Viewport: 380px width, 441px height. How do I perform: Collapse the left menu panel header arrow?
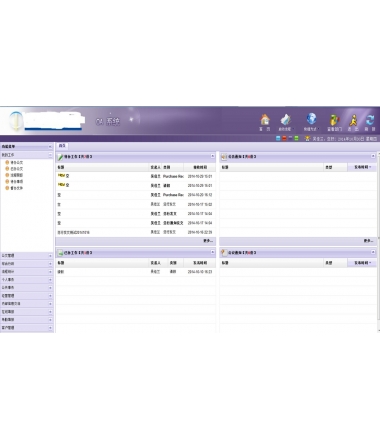coord(50,147)
